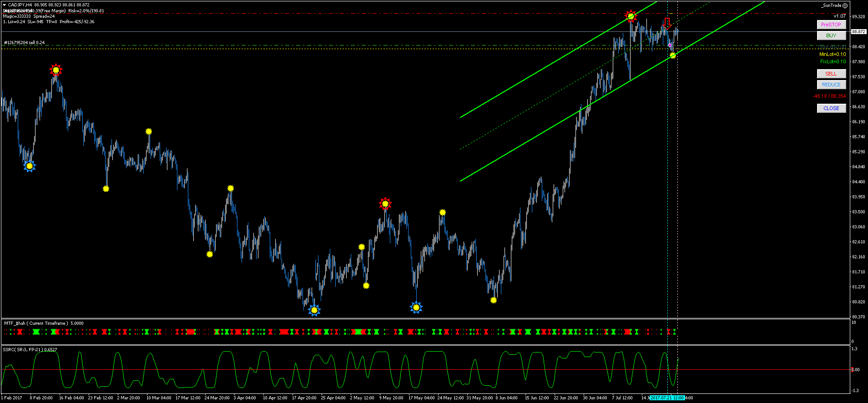Click the blue-ringed star at the late April low
Viewport: 868px width, 403px height.
coord(314,310)
